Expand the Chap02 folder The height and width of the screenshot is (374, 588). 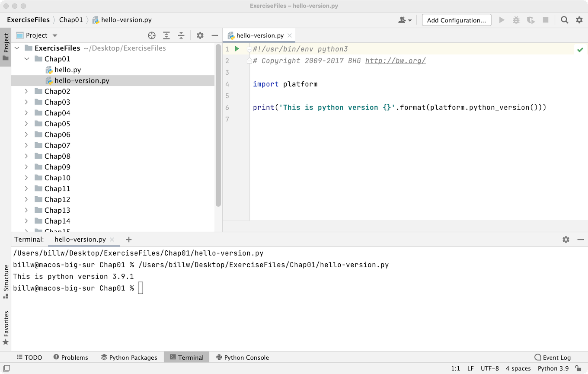[x=27, y=91]
